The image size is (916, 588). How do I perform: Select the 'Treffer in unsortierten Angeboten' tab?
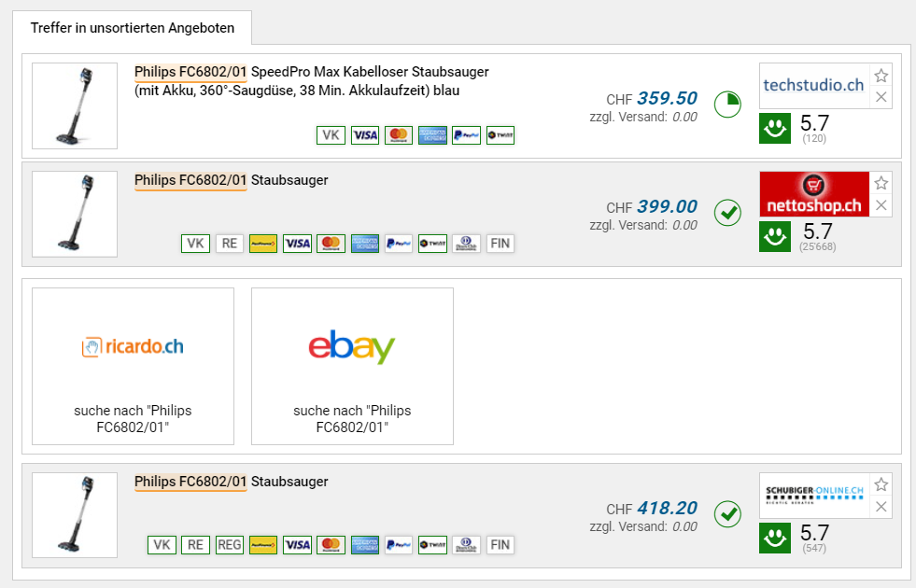(132, 28)
